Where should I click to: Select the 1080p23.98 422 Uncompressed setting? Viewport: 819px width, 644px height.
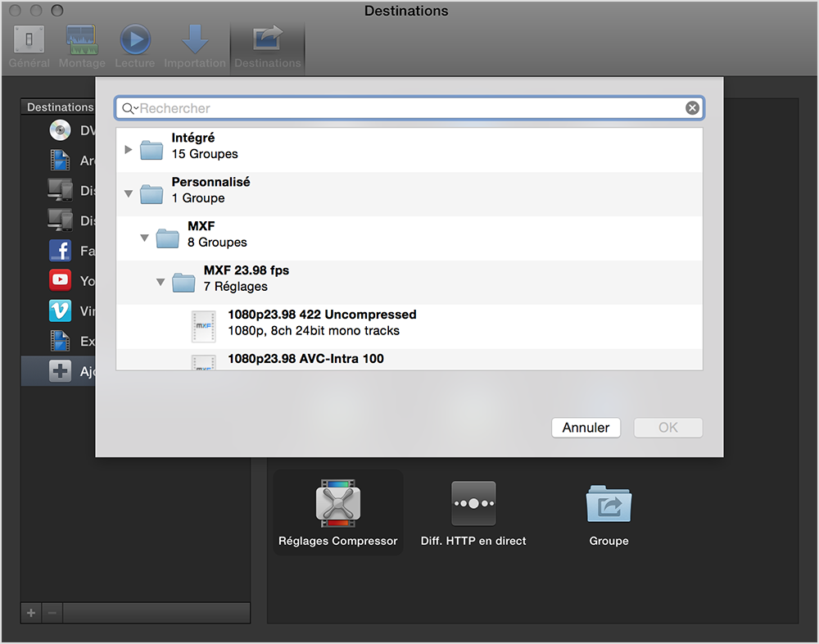[322, 321]
